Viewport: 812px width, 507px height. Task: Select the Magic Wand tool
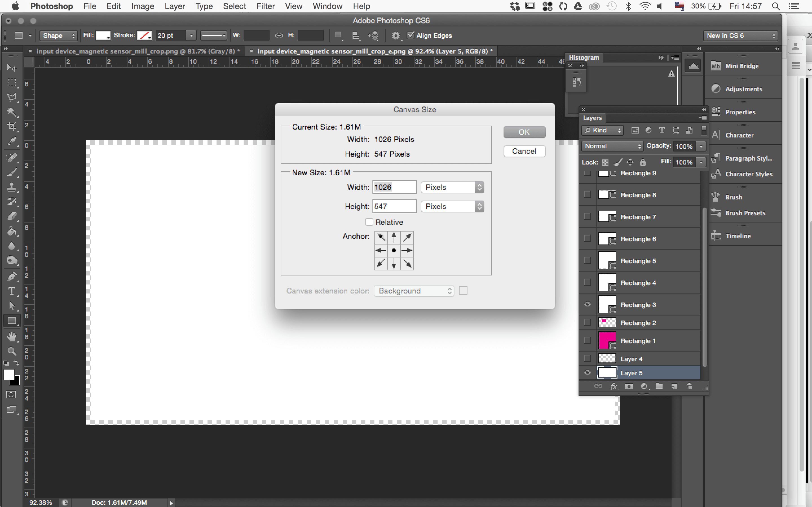point(12,112)
